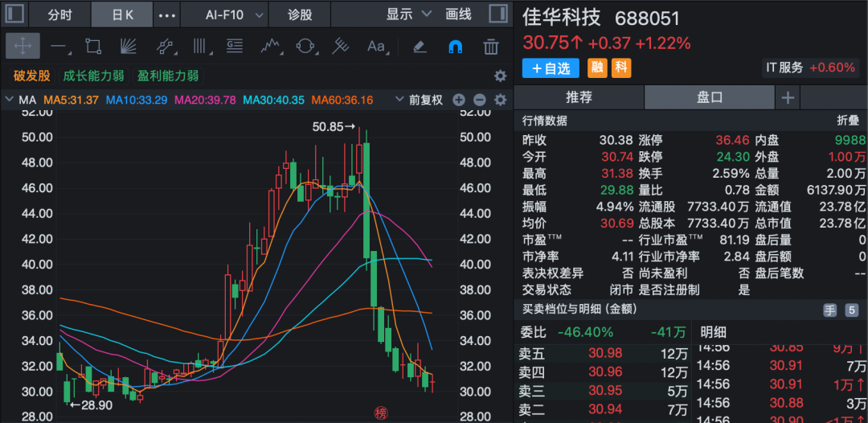Screen dimensions: 868x423
Task: Toggle the left sidebar panel icon
Action: 14,14
